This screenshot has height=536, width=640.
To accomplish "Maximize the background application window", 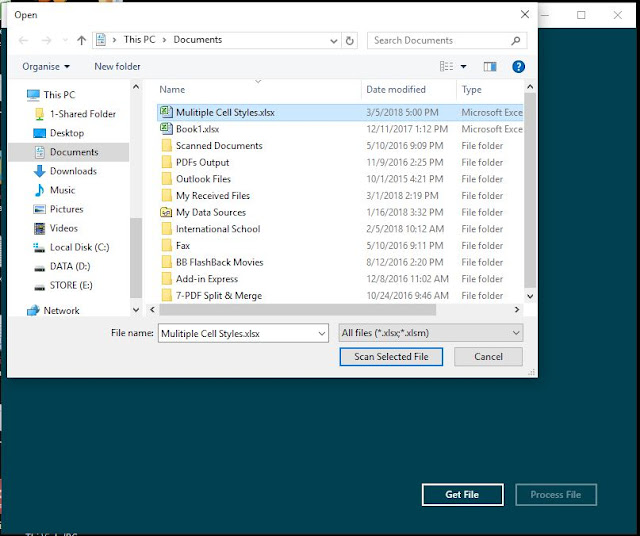I will click(581, 15).
